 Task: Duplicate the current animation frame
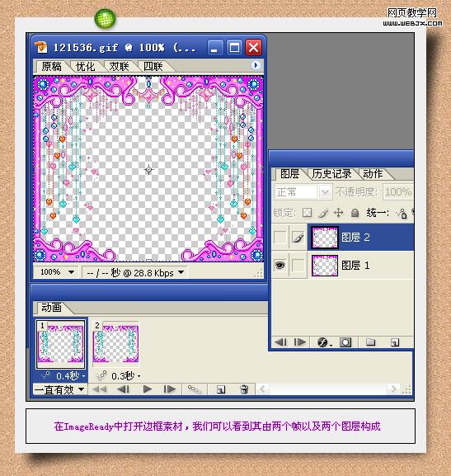(x=221, y=389)
